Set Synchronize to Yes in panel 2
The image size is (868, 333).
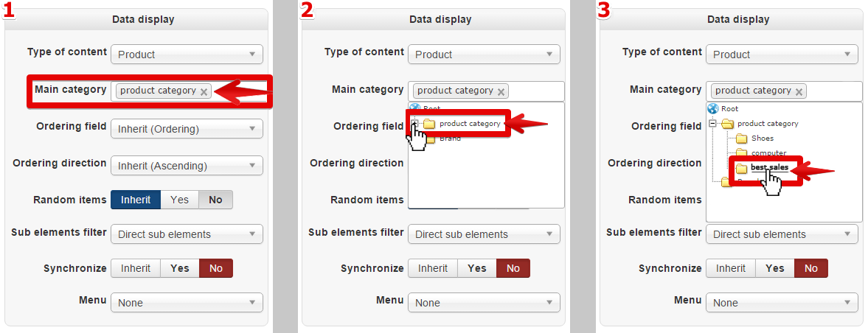[x=476, y=268]
